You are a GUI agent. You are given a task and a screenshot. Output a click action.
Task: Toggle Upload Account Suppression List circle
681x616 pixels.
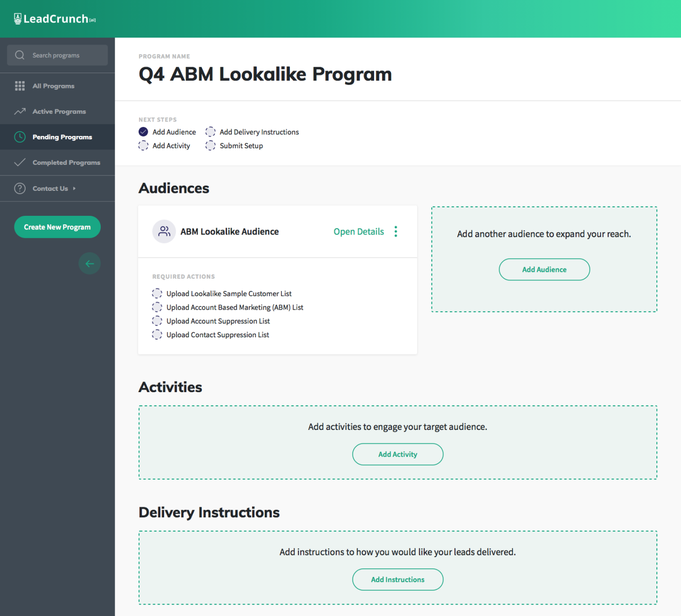(x=157, y=321)
